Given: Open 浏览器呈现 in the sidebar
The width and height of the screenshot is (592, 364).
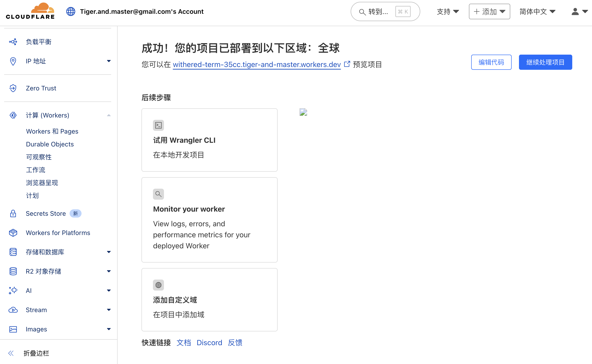Looking at the screenshot, I should click(x=42, y=183).
